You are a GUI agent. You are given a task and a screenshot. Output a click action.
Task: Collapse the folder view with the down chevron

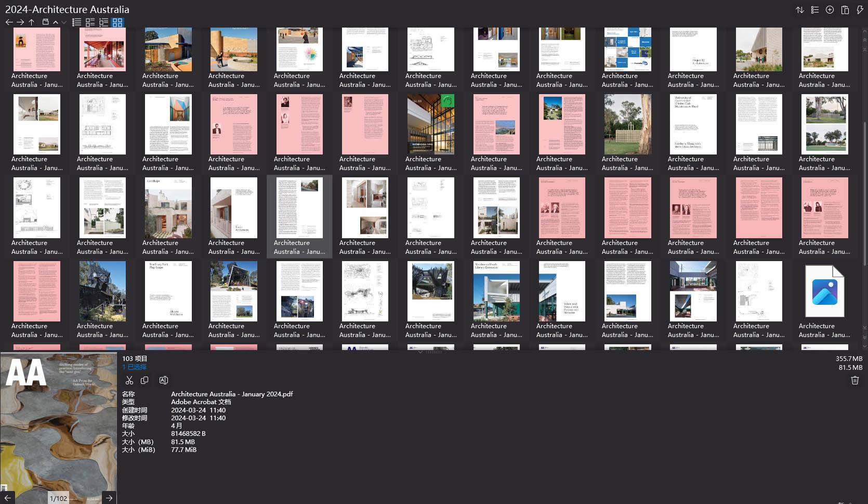64,22
